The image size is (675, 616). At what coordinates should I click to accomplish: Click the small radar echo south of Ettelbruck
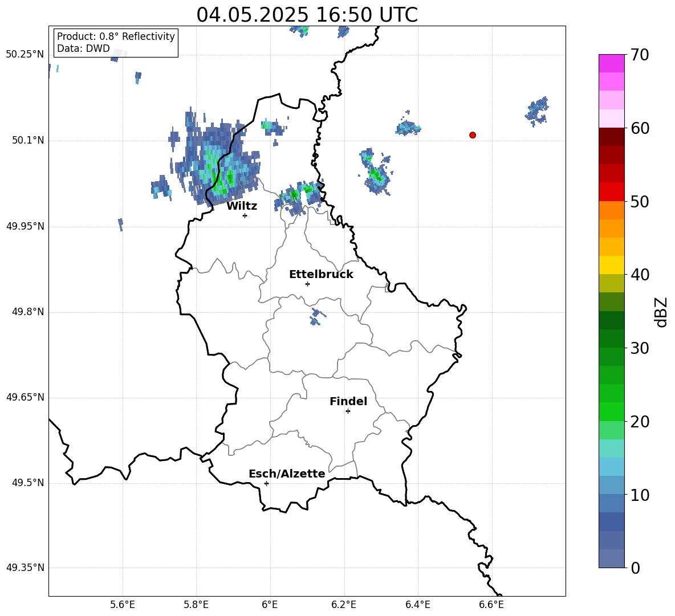coord(317,317)
